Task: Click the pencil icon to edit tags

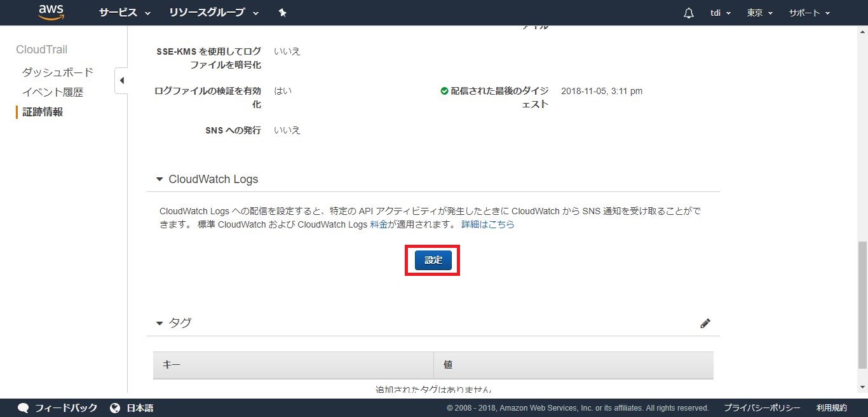Action: (705, 324)
